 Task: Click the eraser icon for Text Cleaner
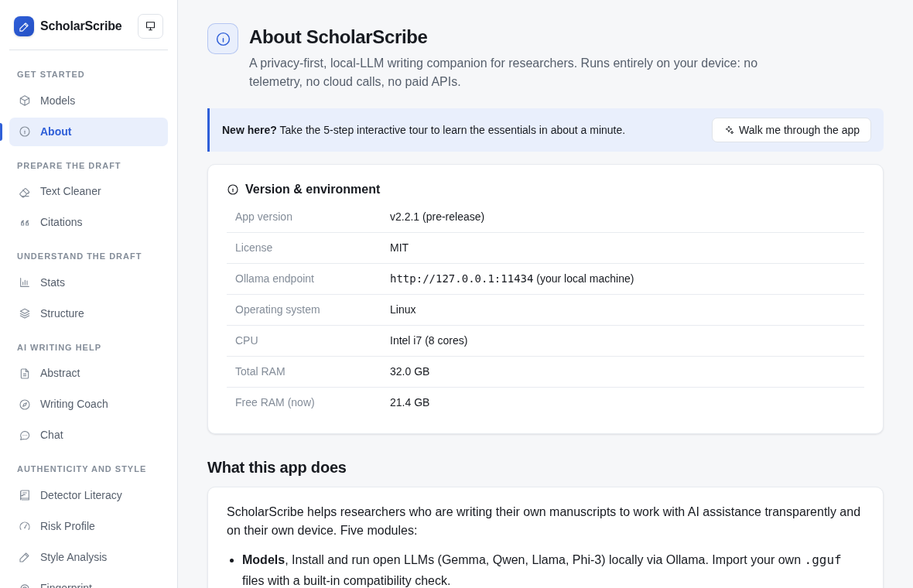click(25, 192)
